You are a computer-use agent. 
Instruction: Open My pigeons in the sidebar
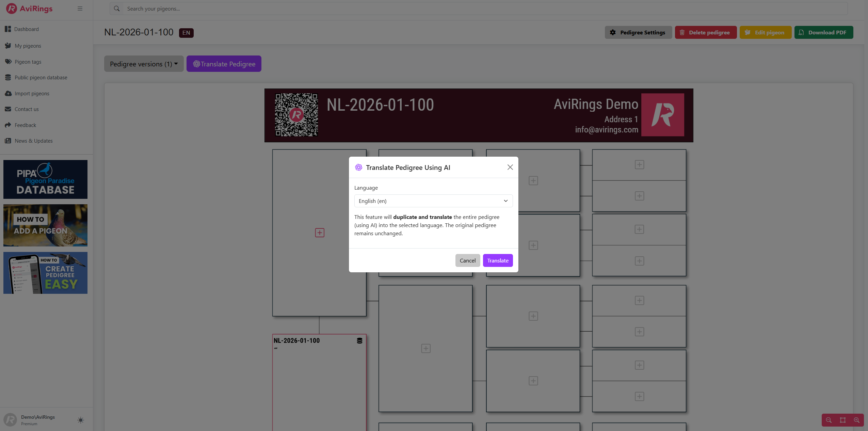[x=28, y=46]
